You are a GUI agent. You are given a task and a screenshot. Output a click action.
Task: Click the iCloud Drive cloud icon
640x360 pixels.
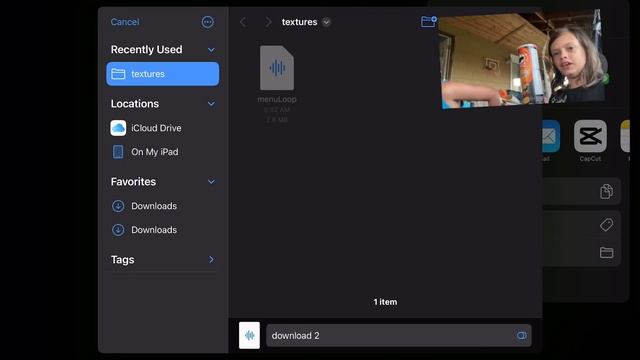pyautogui.click(x=118, y=128)
